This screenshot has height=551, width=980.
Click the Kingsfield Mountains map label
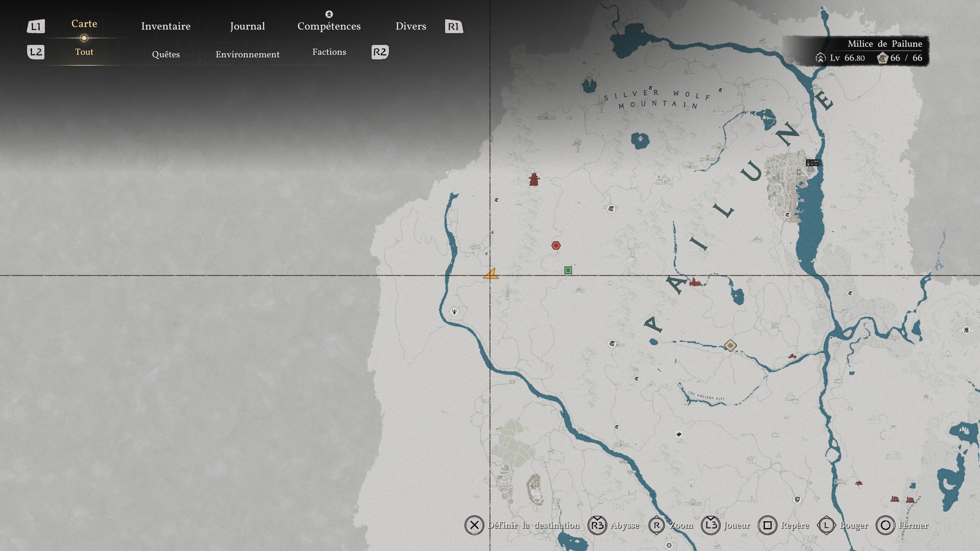(x=912, y=517)
